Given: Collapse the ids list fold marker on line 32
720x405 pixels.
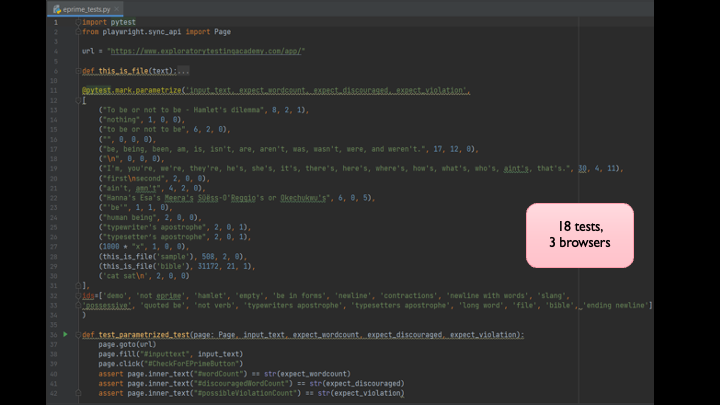Looking at the screenshot, I should point(78,296).
